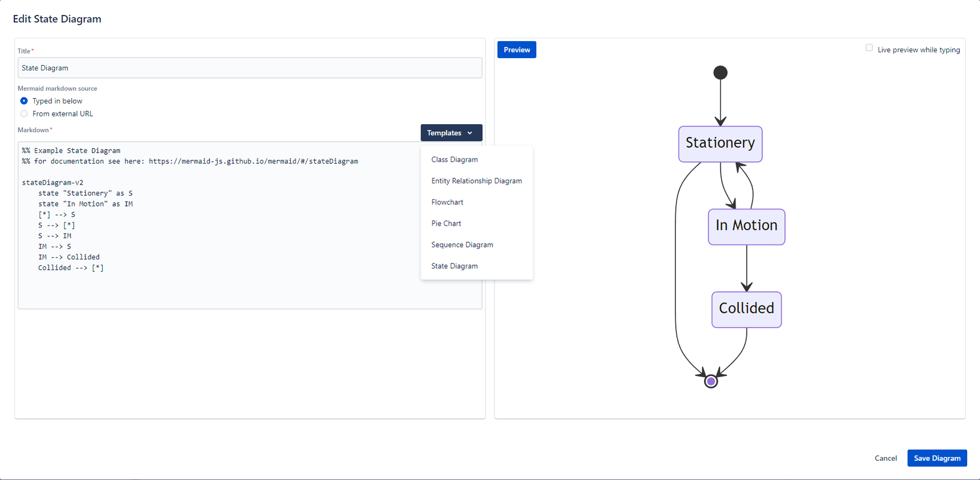Click the 'state "In Motion" as IM' line
The height and width of the screenshot is (480, 980).
coord(85,204)
